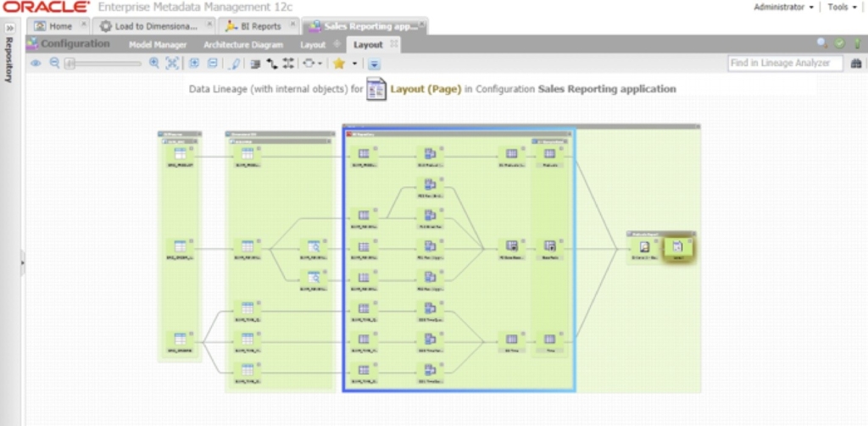Select the Base Facts presentation node
The image size is (868, 426).
pyautogui.click(x=549, y=250)
